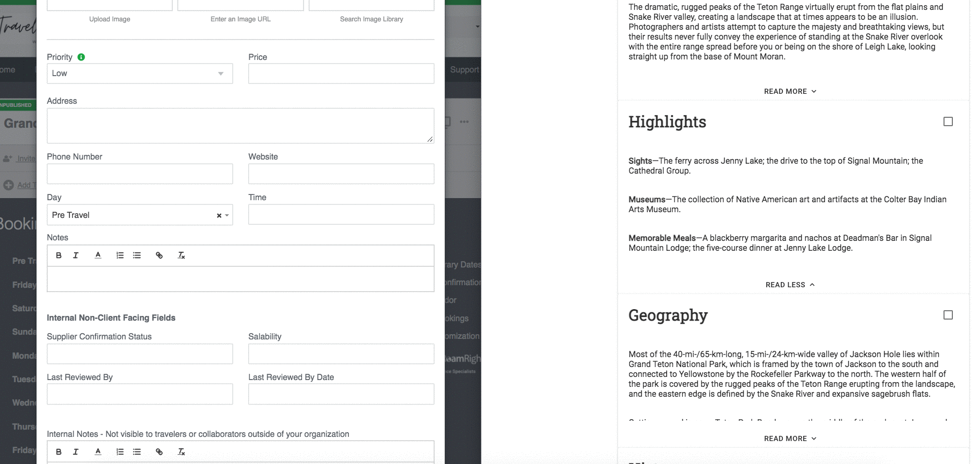Click the Phone Number field
980x464 pixels.
[140, 174]
